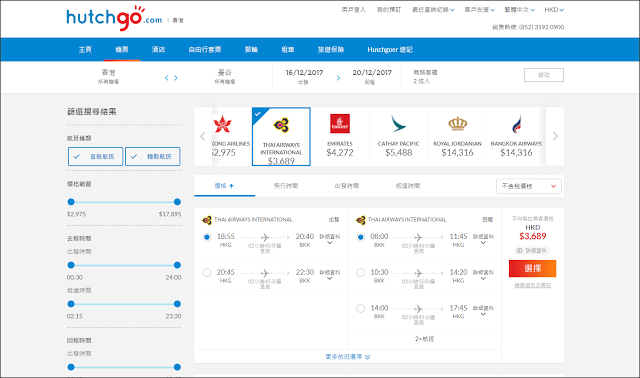Expand details for 10:30 to 14:20 flight

[483, 275]
